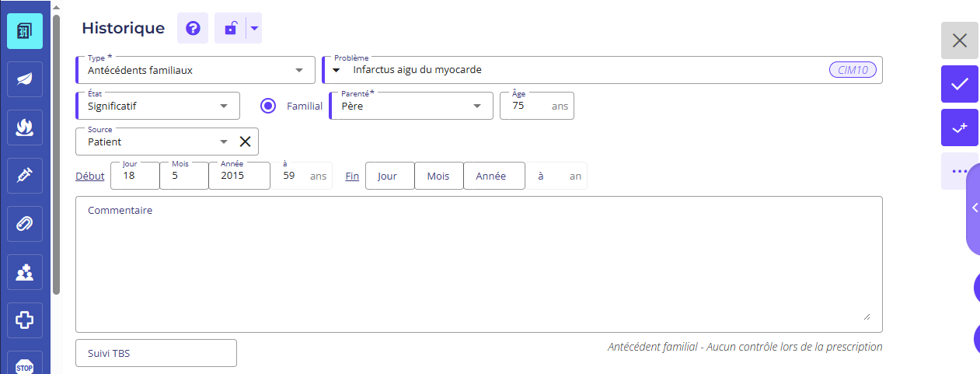Click the flame icon in sidebar
The height and width of the screenshot is (374, 980).
pos(25,128)
